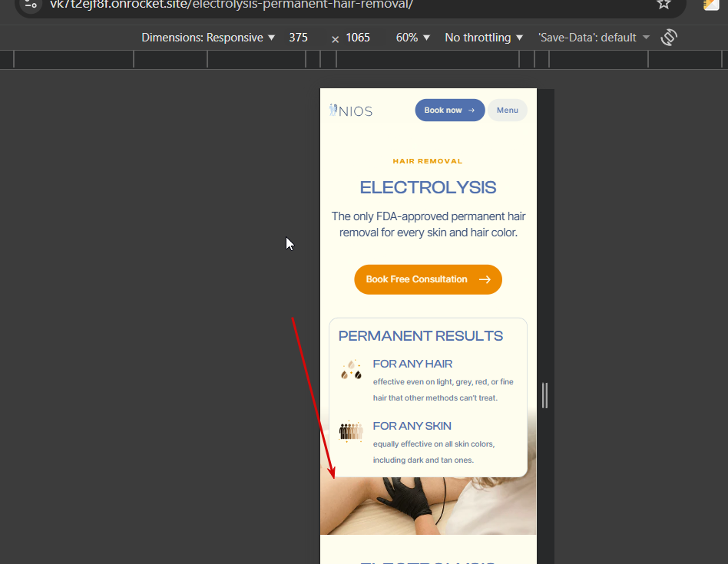Open site info icon in address bar

tap(31, 4)
